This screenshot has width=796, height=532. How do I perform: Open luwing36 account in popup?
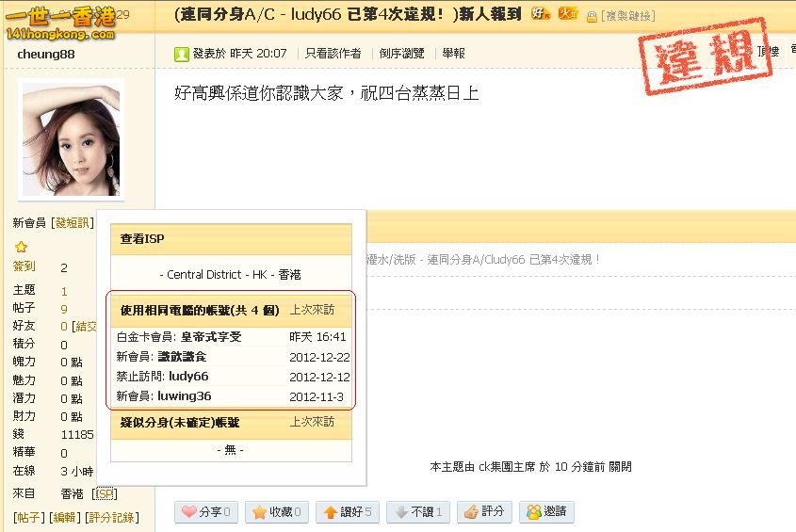pos(185,396)
